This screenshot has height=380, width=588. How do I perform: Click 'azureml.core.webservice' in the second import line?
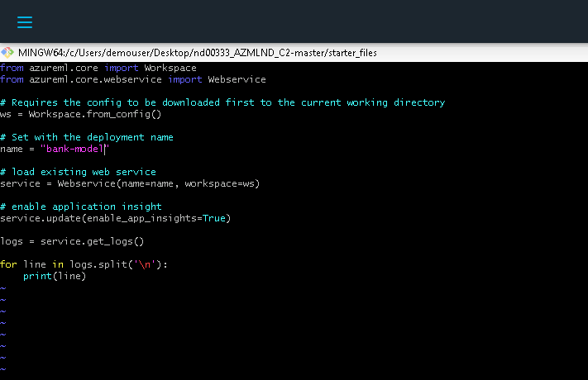click(x=96, y=79)
